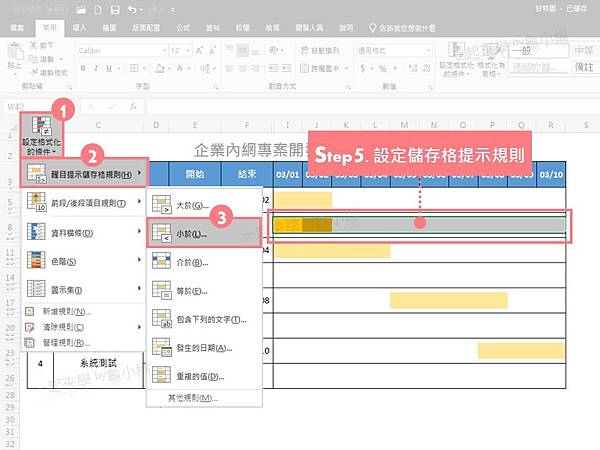The image size is (600, 450).
Task: Decrease font size with the smaller A icon
Action: 212,51
